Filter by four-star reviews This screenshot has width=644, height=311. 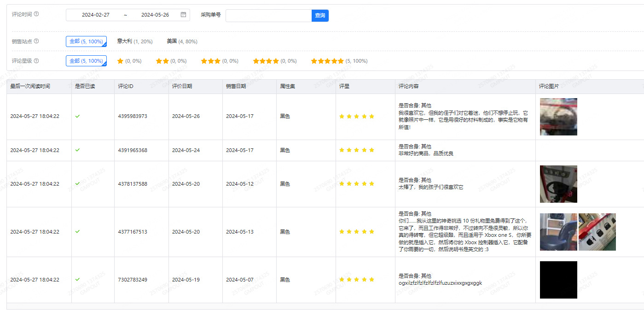274,61
